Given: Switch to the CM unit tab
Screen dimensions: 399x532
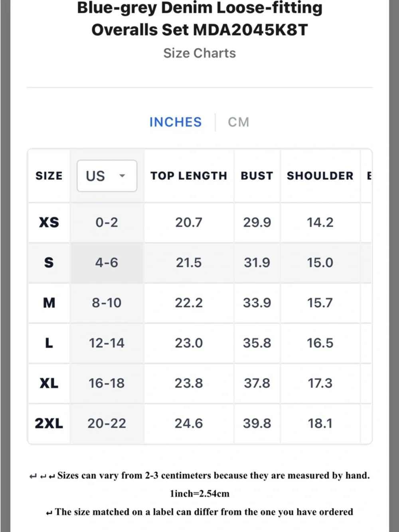Looking at the screenshot, I should [x=239, y=122].
